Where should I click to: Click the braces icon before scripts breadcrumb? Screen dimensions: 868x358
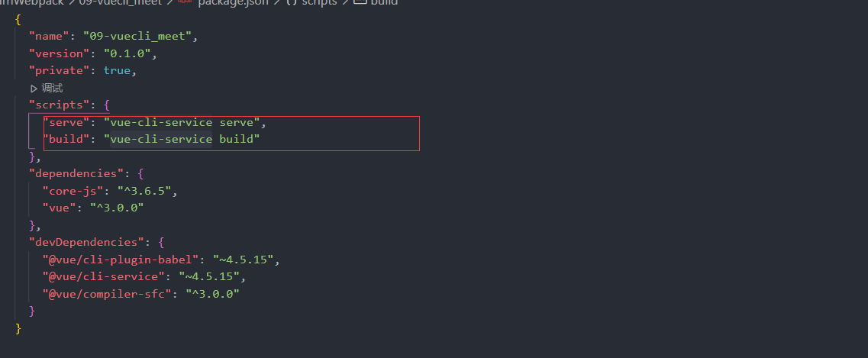click(x=292, y=2)
